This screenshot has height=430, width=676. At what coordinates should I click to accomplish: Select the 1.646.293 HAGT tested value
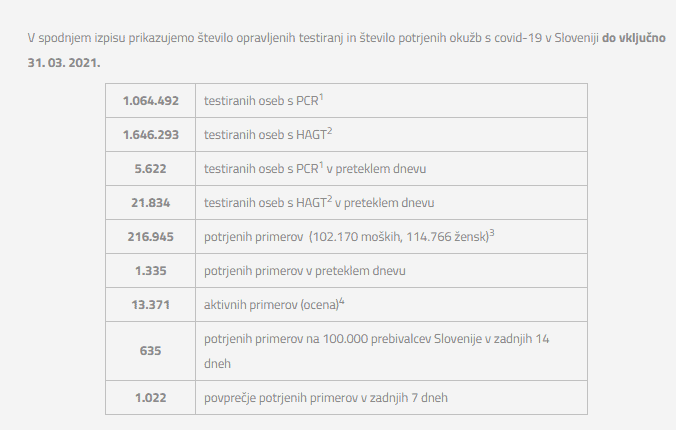tap(150, 135)
